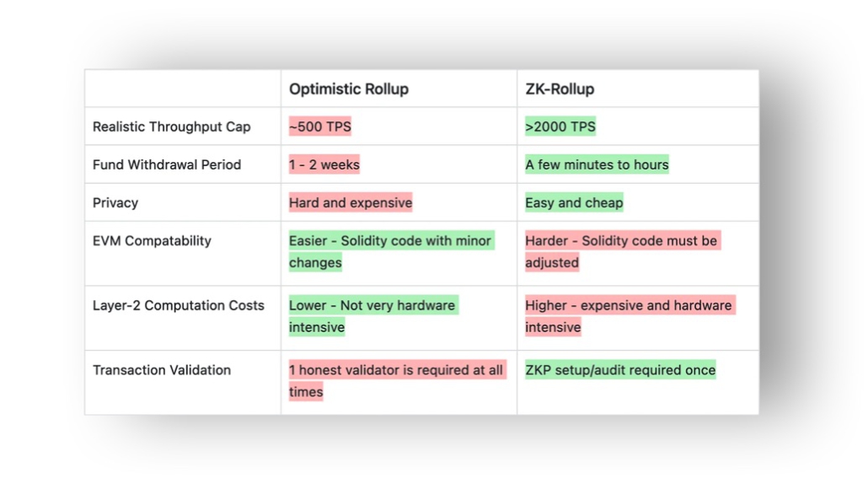This screenshot has height=500, width=868.
Task: Select the EVM Compatability row label
Action: [x=152, y=240]
